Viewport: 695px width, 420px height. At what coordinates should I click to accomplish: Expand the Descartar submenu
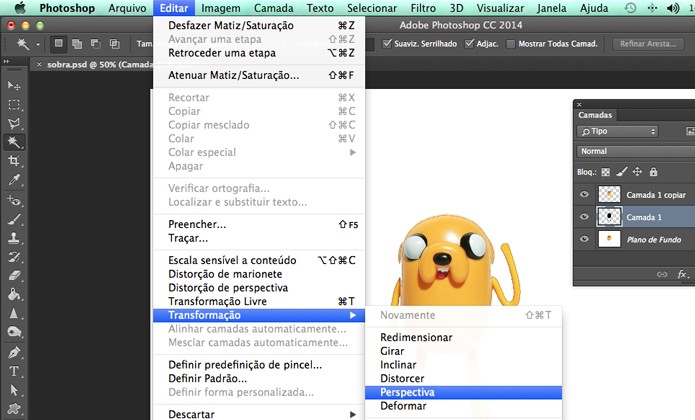point(259,414)
